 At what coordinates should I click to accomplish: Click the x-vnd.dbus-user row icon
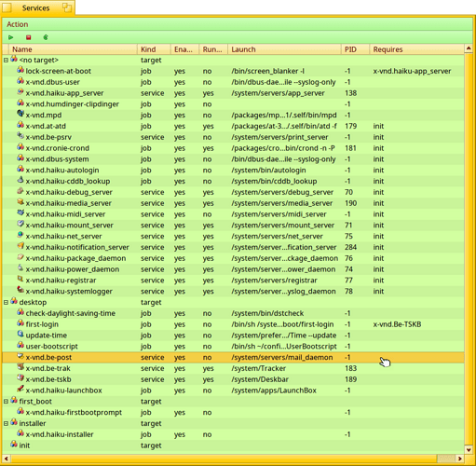[x=20, y=81]
